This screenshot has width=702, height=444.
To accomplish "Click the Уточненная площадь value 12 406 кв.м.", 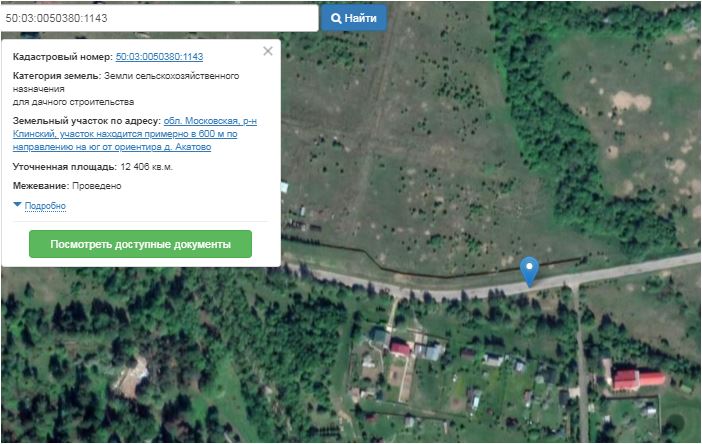I will pyautogui.click(x=146, y=167).
